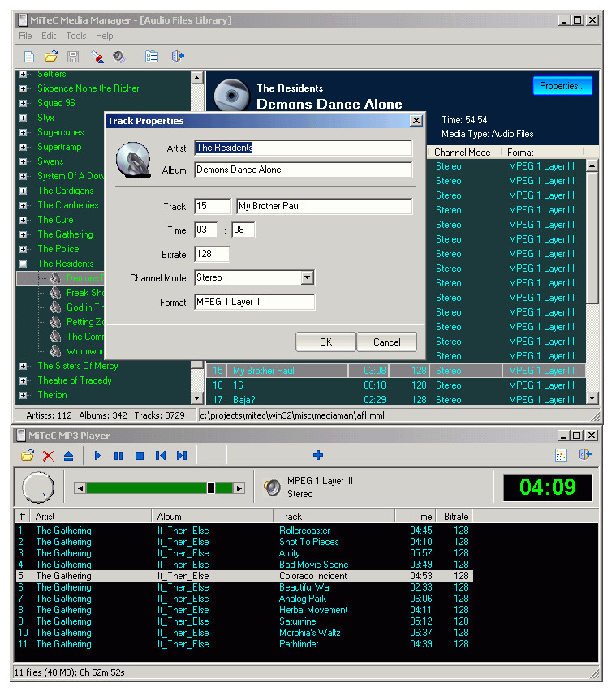Viewport: 616px width, 696px height.
Task: Click the speaker play icon in Media Manager toolbar
Action: 119,56
